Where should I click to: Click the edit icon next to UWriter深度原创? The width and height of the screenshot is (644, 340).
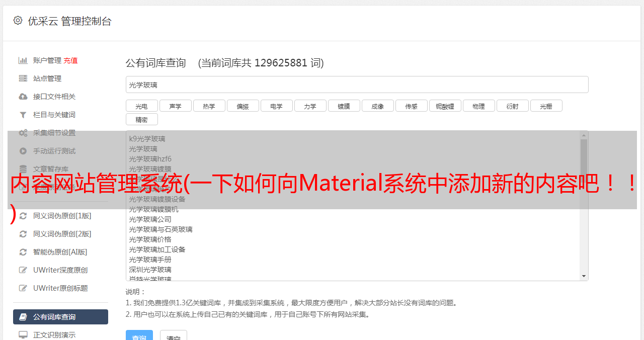click(x=23, y=270)
